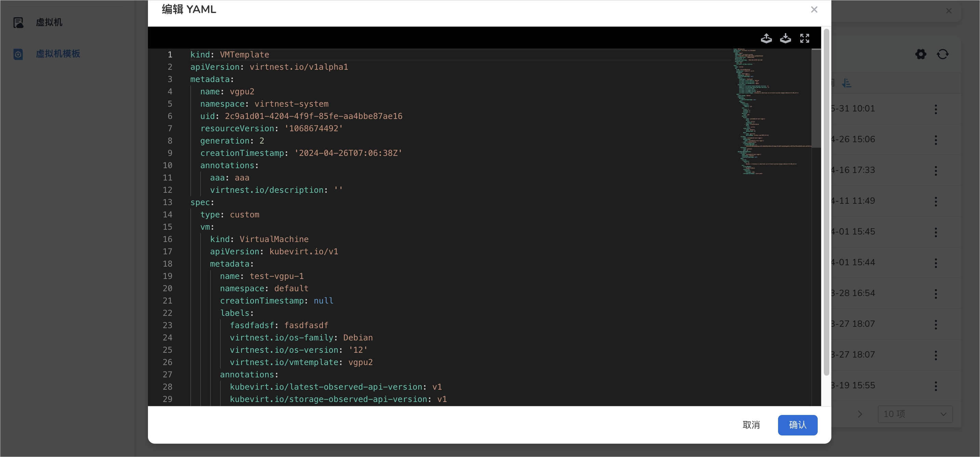
Task: Click creationTimestamp: null line
Action: coord(276,300)
